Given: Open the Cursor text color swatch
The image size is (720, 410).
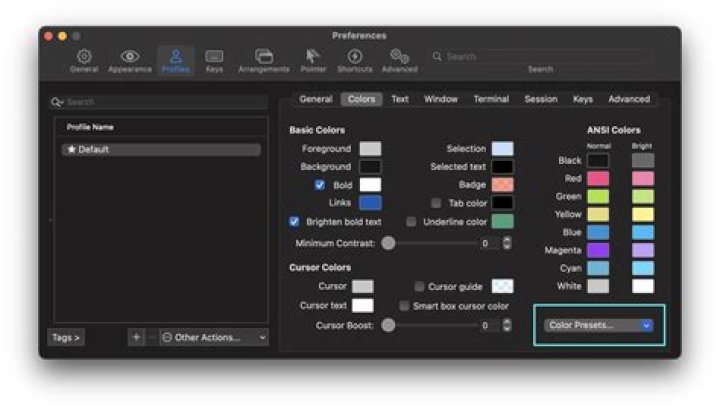Looking at the screenshot, I should (x=363, y=306).
